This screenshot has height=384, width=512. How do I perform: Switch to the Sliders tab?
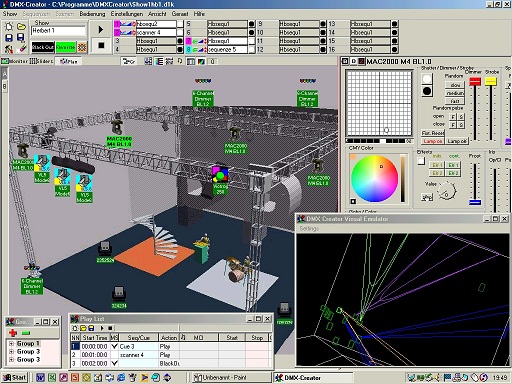(41, 61)
